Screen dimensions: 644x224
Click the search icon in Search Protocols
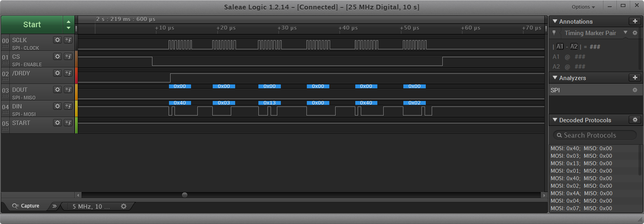click(x=559, y=135)
